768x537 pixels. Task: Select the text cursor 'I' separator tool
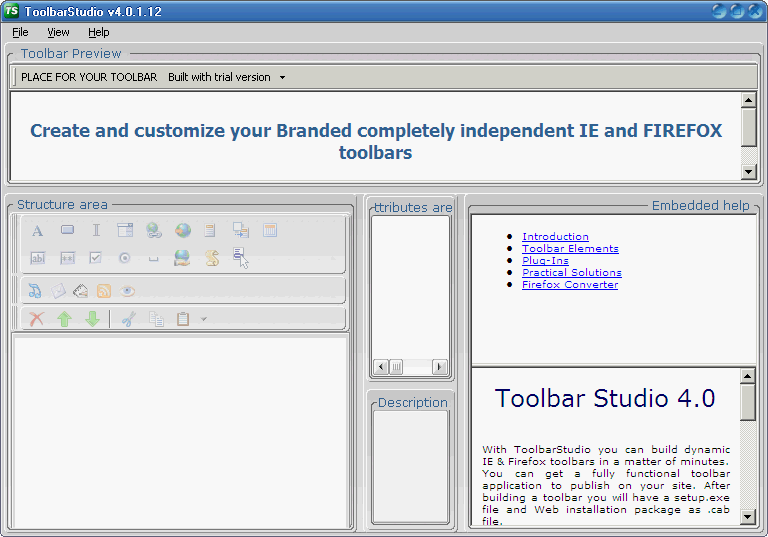(x=96, y=230)
